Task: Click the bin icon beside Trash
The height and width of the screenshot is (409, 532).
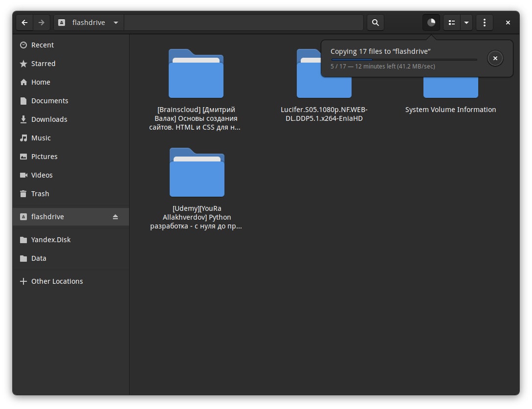Action: 23,194
